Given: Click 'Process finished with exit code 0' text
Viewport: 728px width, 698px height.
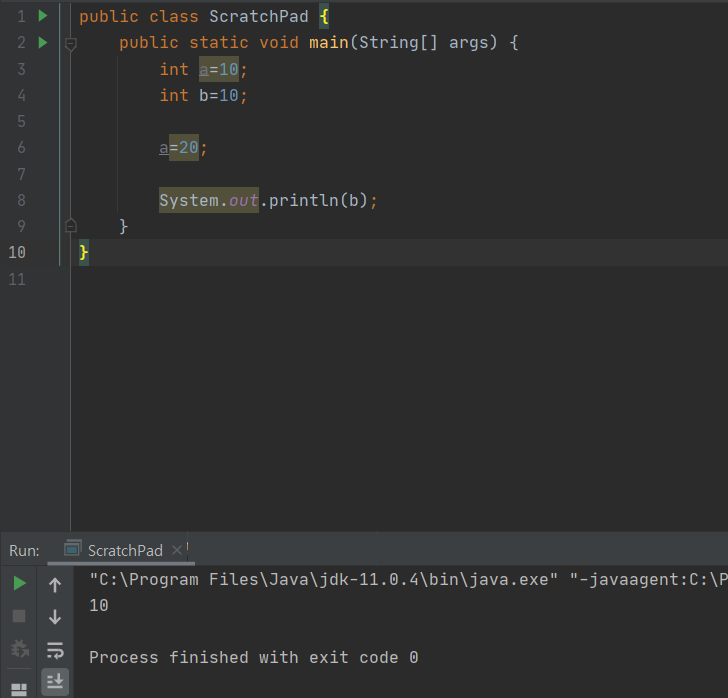Looking at the screenshot, I should pyautogui.click(x=254, y=657).
